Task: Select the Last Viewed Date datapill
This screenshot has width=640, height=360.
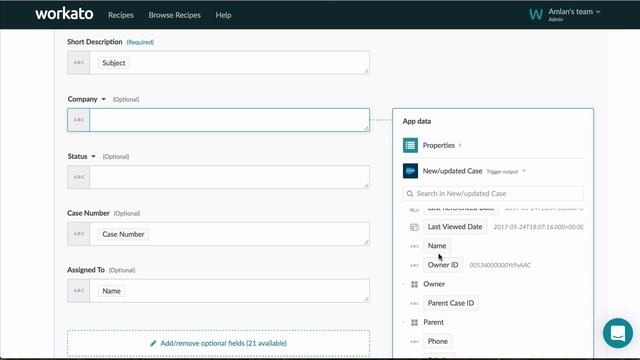Action: (455, 227)
